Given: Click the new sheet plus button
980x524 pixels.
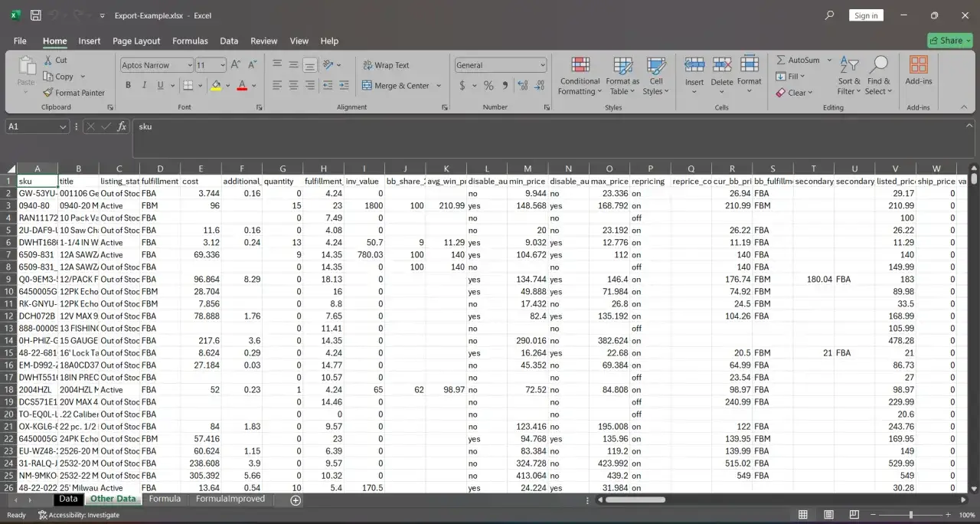Looking at the screenshot, I should tap(296, 500).
